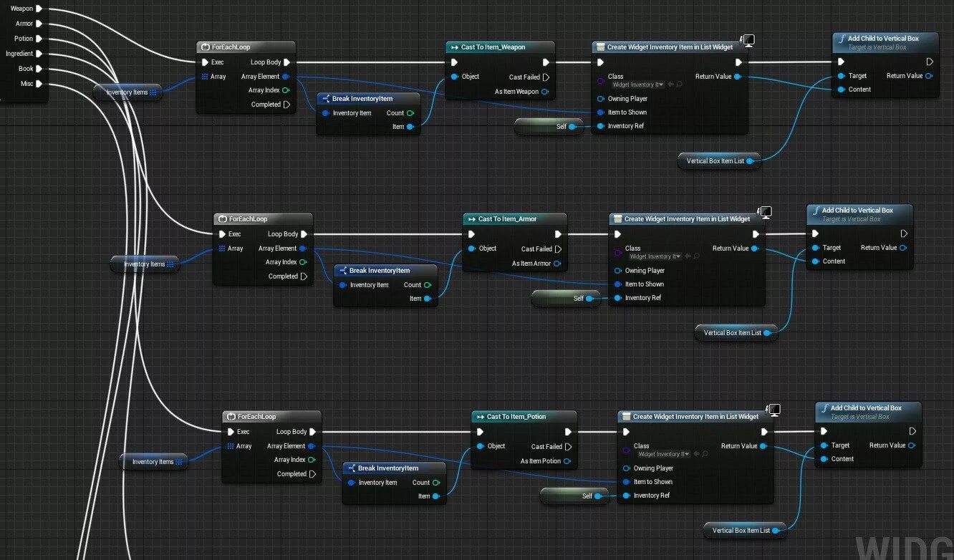Click Owning Player pin in Create Widget node after Cast To Item_Potion
This screenshot has width=954, height=560.
tap(626, 468)
